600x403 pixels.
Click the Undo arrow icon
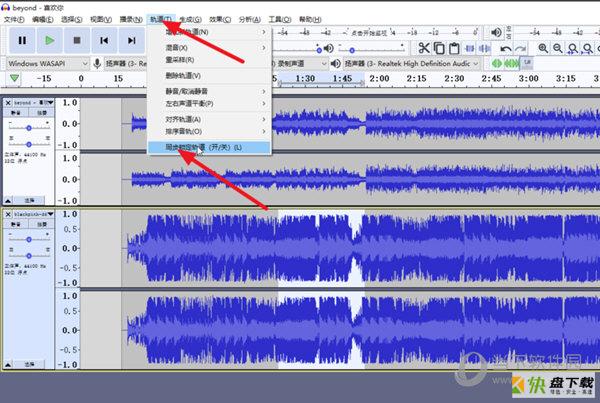(x=505, y=48)
